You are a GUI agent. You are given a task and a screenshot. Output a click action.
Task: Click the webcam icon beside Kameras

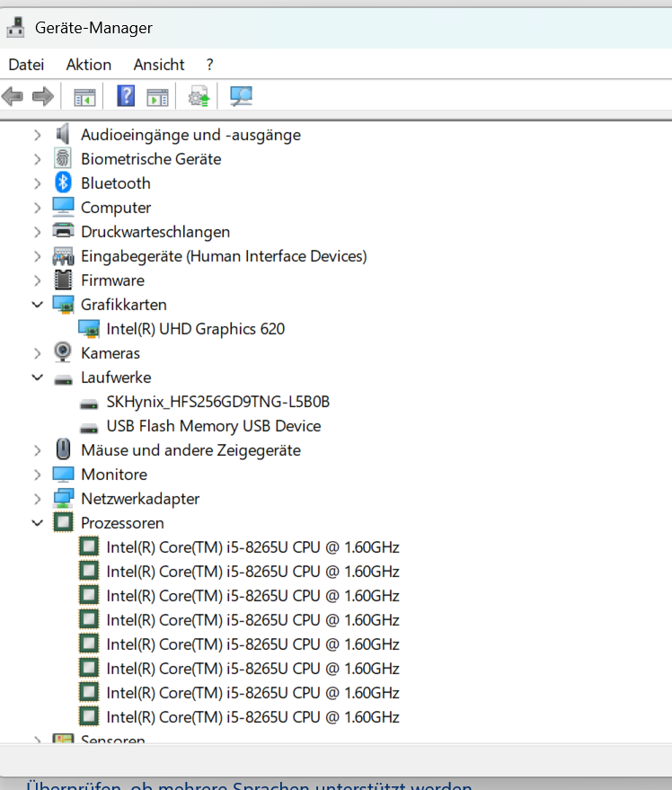pos(63,352)
